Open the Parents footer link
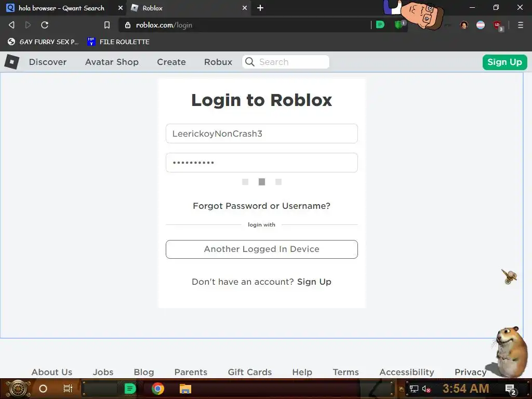The width and height of the screenshot is (532, 399). pos(191,372)
